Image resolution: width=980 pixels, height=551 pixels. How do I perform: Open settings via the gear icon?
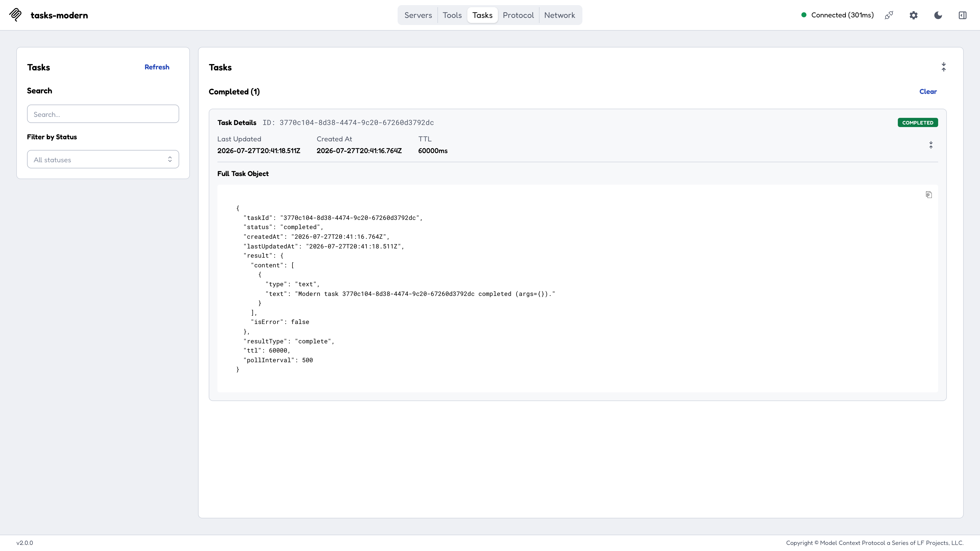coord(913,15)
